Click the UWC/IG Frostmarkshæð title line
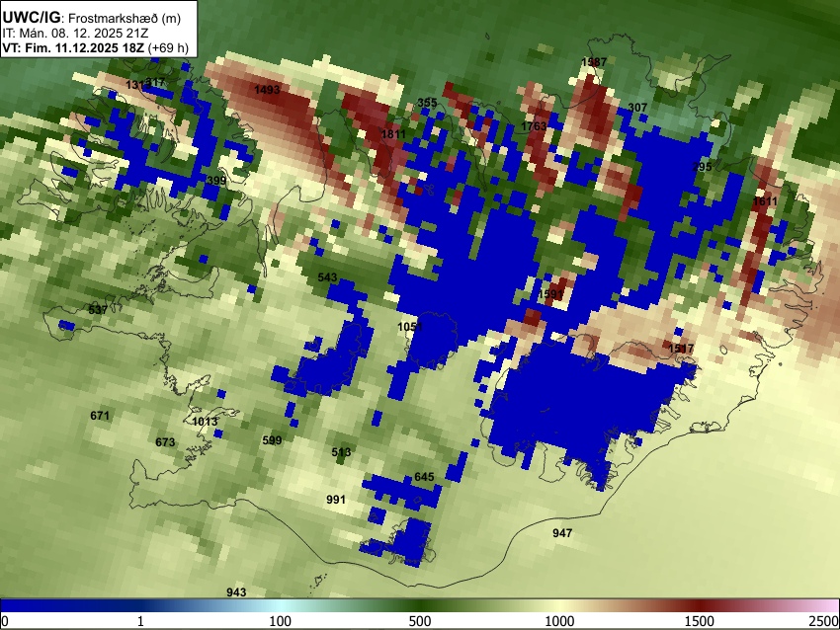This screenshot has width=840, height=630. [92, 18]
